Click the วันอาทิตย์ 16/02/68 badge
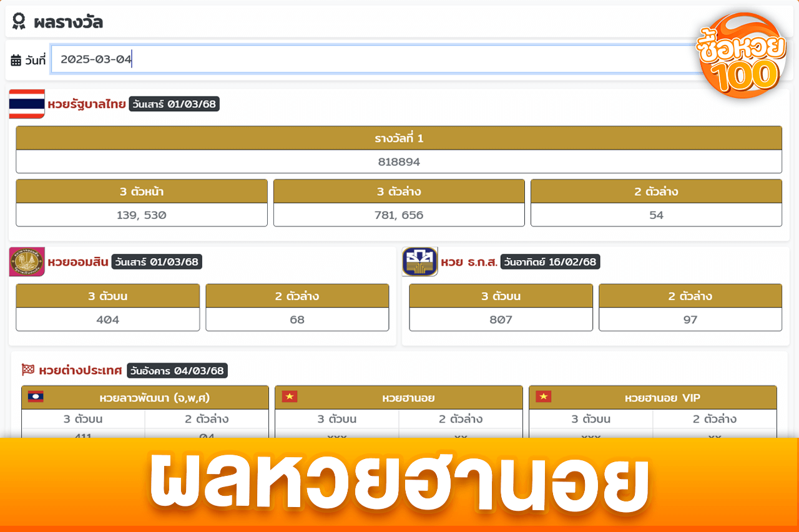799x532 pixels. click(x=550, y=262)
